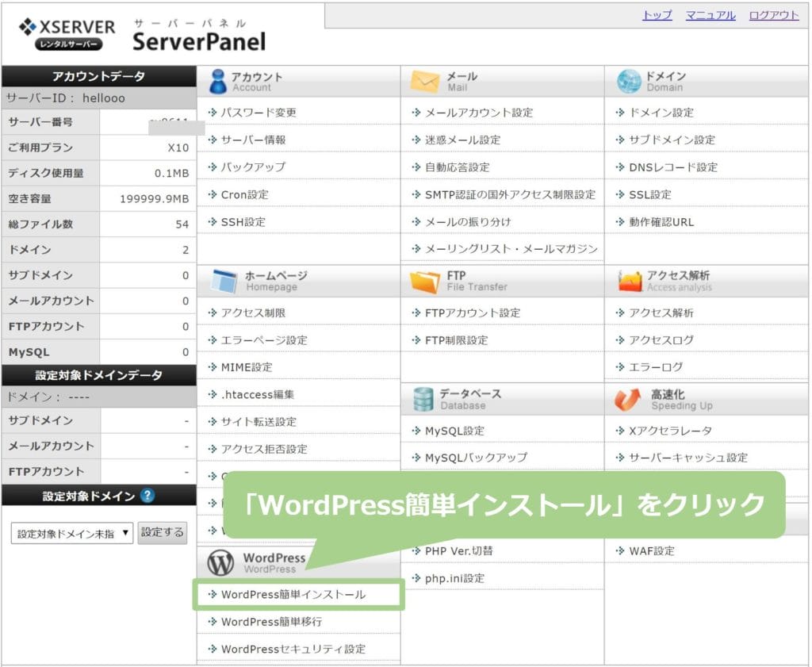Open the target domain dropdown

click(x=72, y=533)
